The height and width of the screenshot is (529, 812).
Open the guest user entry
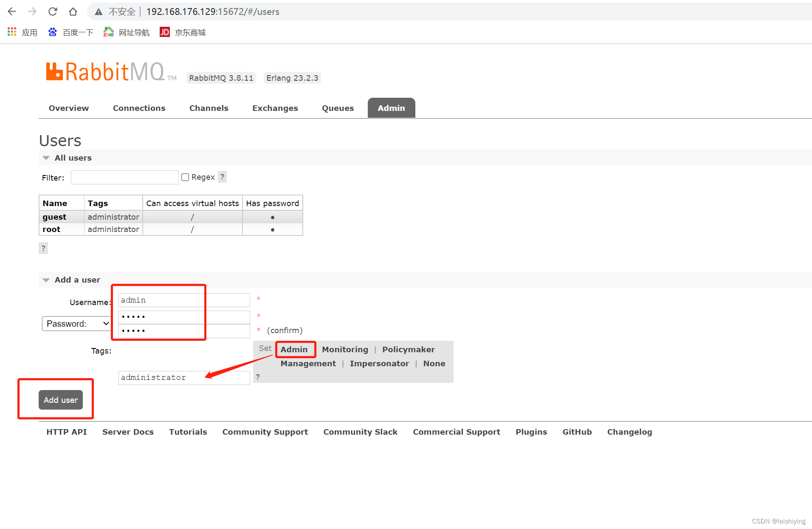[54, 217]
